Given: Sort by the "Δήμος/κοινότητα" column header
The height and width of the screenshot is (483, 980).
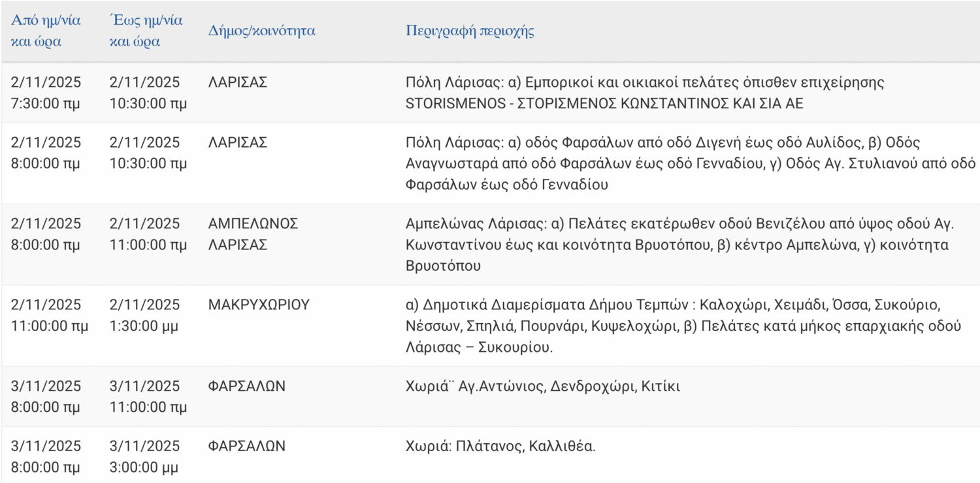Looking at the screenshot, I should (x=261, y=31).
